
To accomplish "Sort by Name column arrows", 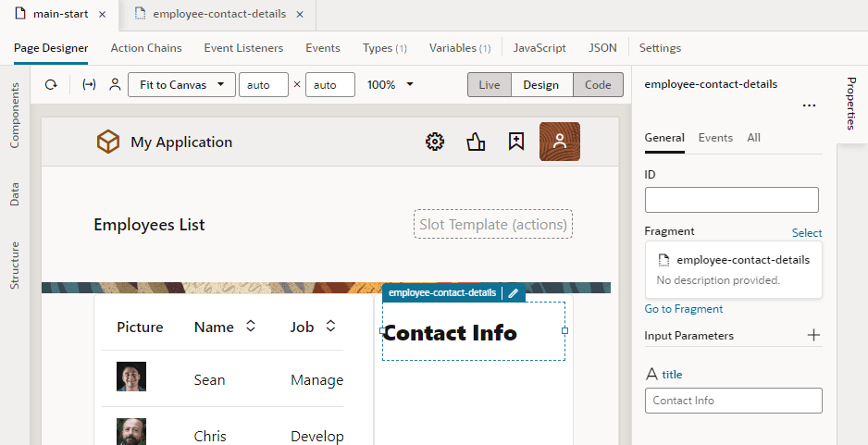I will pos(251,326).
